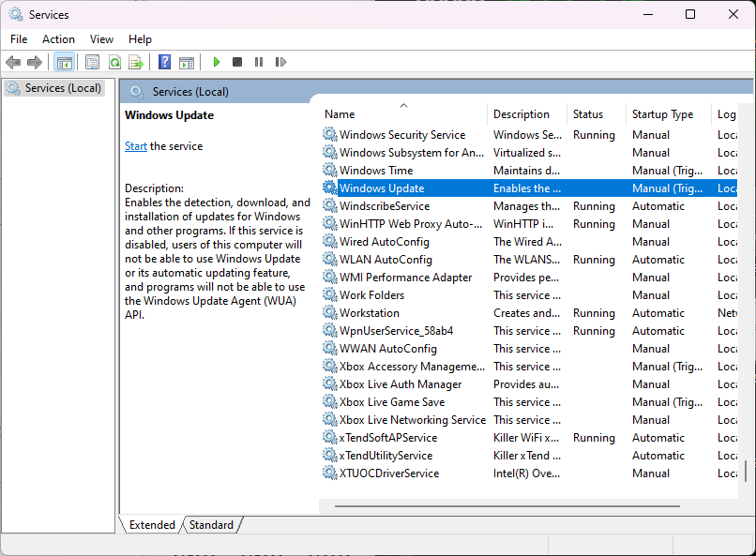Screen dimensions: 756x556
Task: Open the Help toolbar icon
Action: pos(164,62)
